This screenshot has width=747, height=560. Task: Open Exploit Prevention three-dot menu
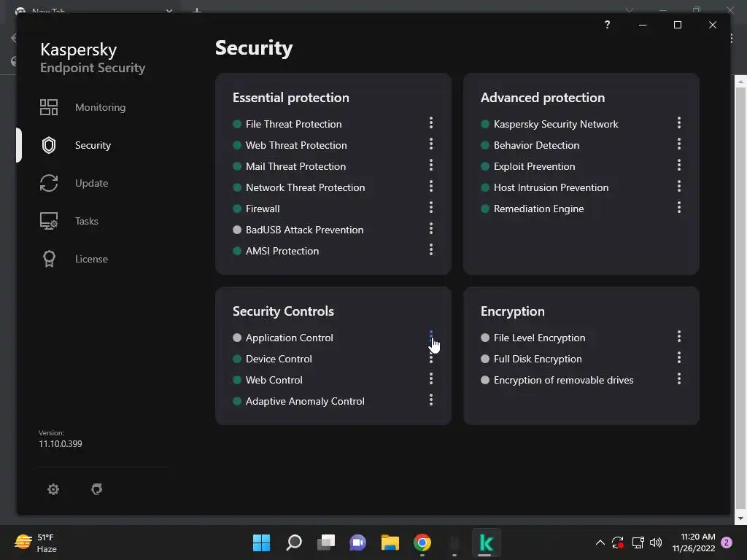pyautogui.click(x=679, y=166)
